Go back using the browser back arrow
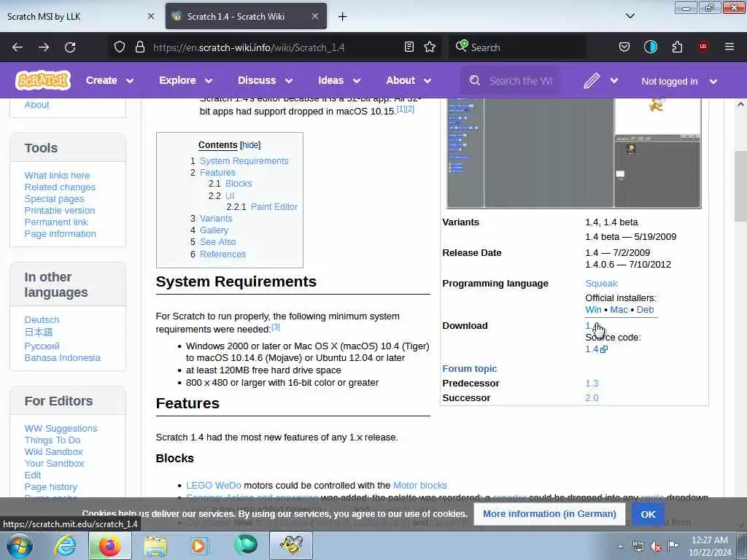The width and height of the screenshot is (747, 560). (x=18, y=47)
